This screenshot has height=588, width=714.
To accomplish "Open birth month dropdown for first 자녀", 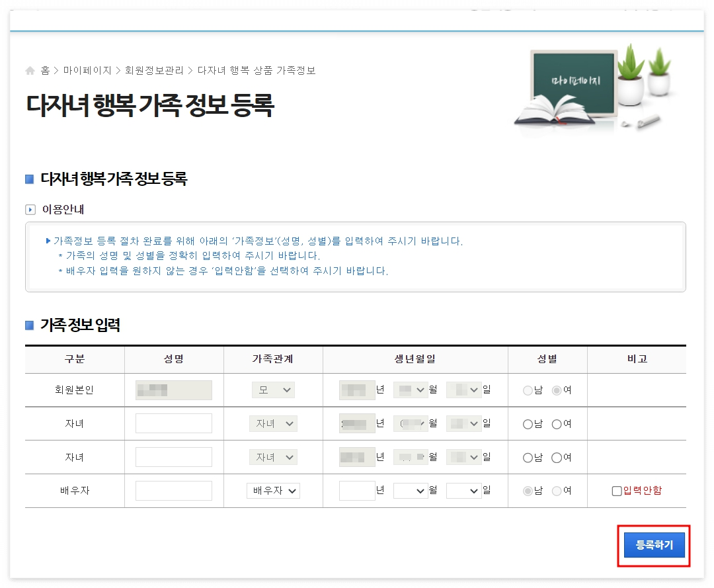I will click(x=411, y=423).
